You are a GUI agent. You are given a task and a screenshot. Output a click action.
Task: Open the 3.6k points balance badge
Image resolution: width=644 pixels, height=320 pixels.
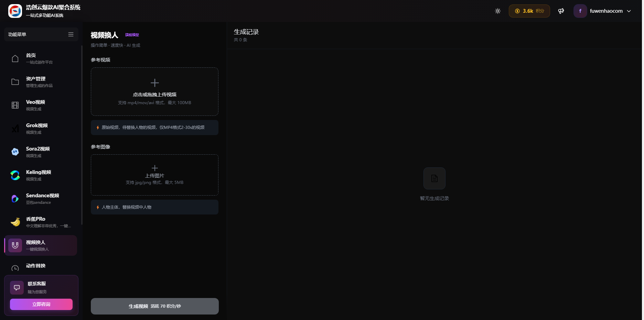coord(529,11)
